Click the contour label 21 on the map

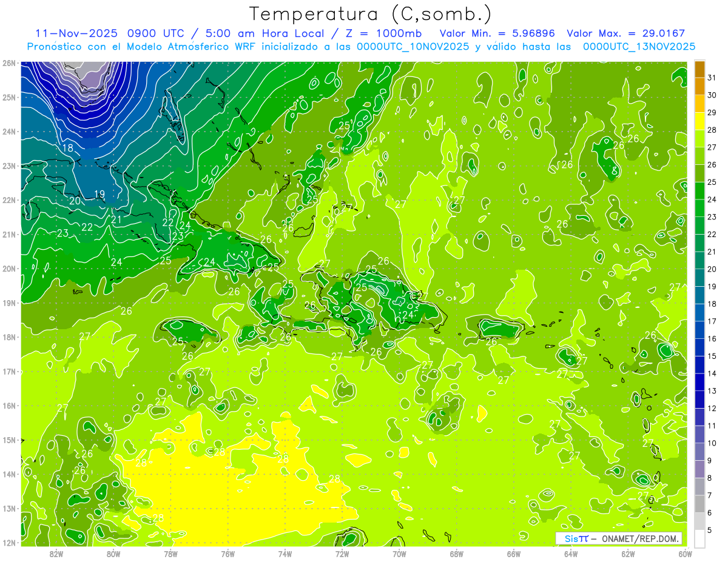click(x=116, y=220)
